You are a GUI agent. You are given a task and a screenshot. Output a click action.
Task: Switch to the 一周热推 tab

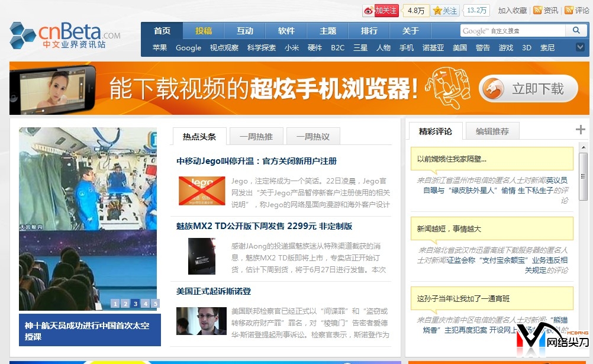click(x=256, y=137)
